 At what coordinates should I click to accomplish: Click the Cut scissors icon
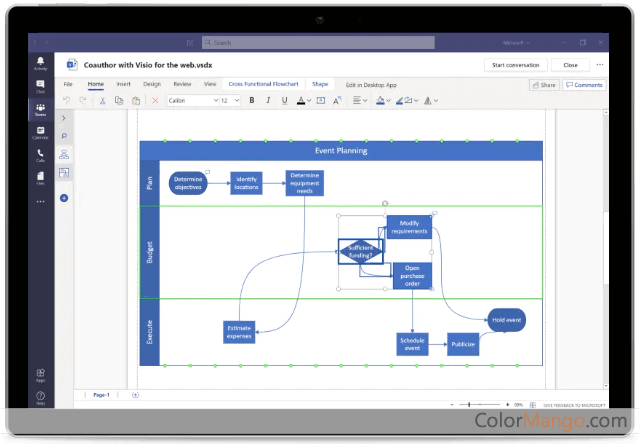click(x=103, y=101)
